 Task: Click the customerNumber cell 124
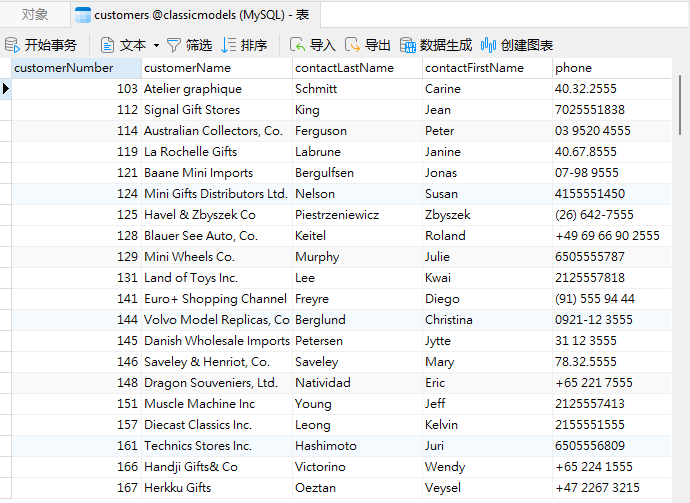(76, 194)
